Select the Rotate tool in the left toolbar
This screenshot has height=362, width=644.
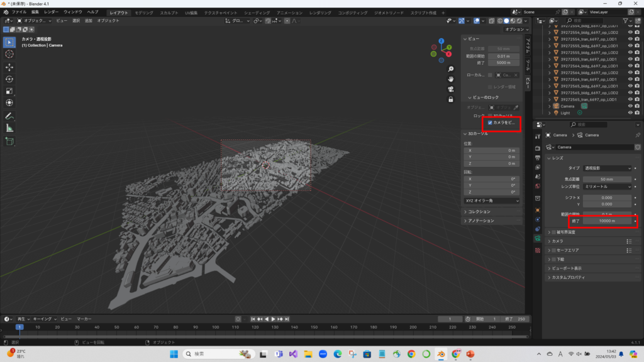point(9,79)
